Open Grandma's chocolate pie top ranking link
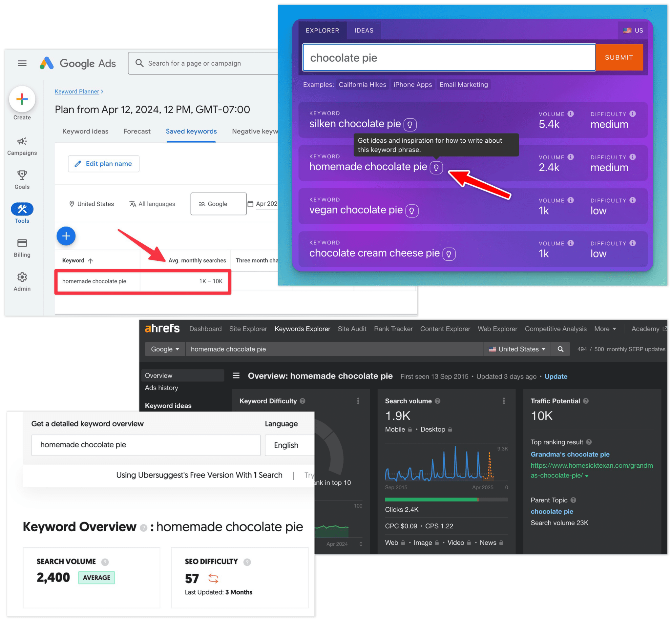This screenshot has width=672, height=631. tap(570, 454)
